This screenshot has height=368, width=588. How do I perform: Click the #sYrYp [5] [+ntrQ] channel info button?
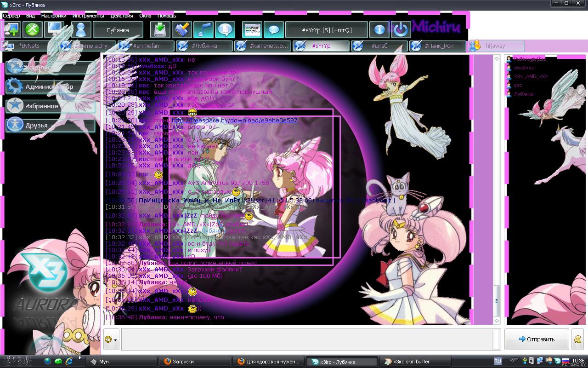(327, 30)
